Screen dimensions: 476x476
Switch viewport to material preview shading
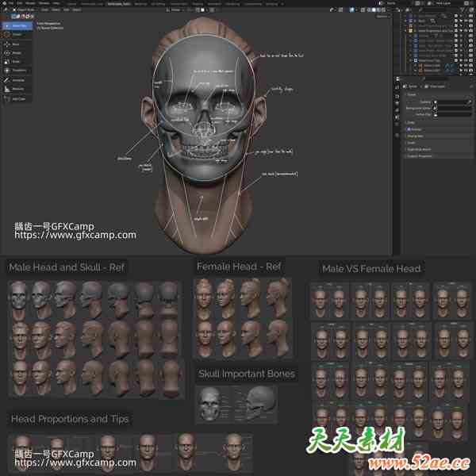(x=378, y=10)
